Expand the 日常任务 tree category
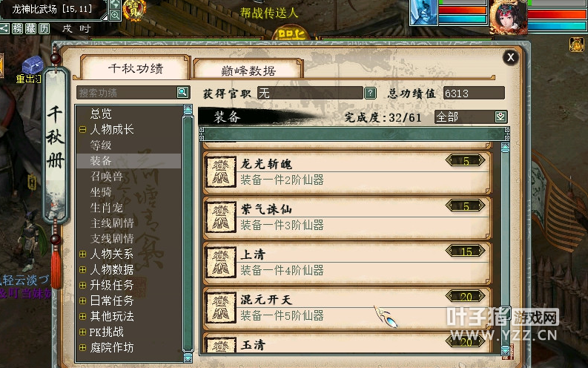588x368 pixels. click(83, 300)
